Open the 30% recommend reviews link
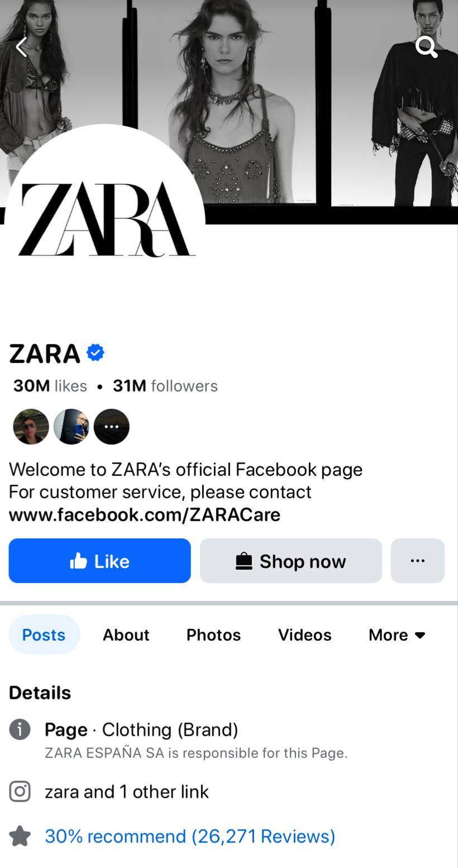Viewport: 458px width, 868px height. 190,836
